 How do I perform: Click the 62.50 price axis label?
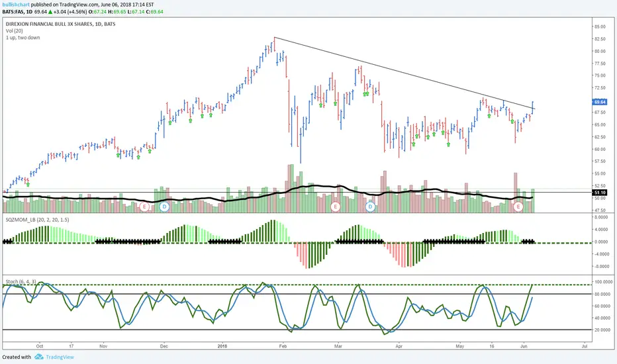click(600, 137)
